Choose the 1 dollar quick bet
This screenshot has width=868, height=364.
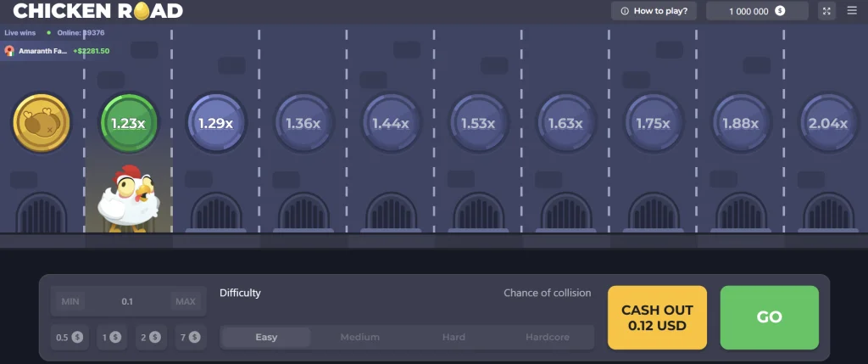(111, 337)
